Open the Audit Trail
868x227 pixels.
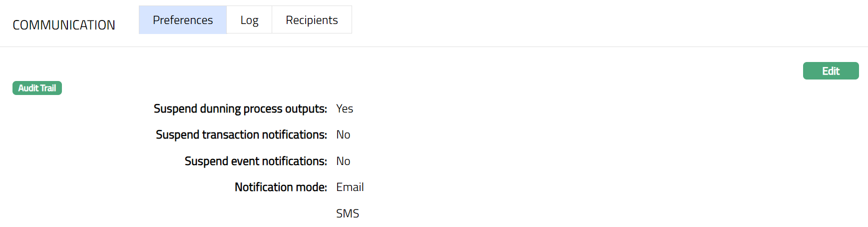(37, 88)
